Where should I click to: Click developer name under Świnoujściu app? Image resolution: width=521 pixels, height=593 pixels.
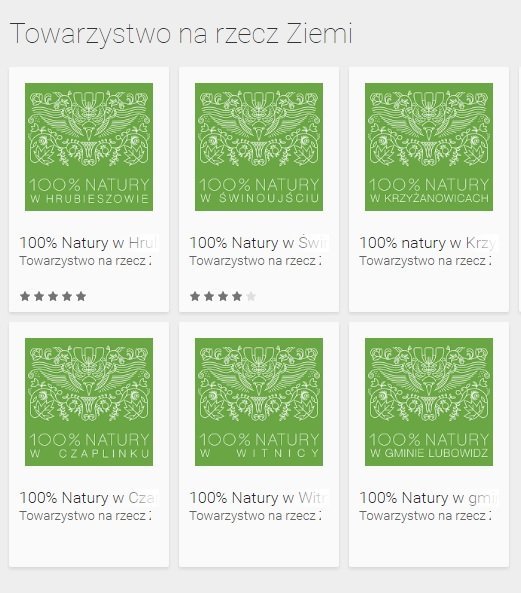tap(256, 261)
